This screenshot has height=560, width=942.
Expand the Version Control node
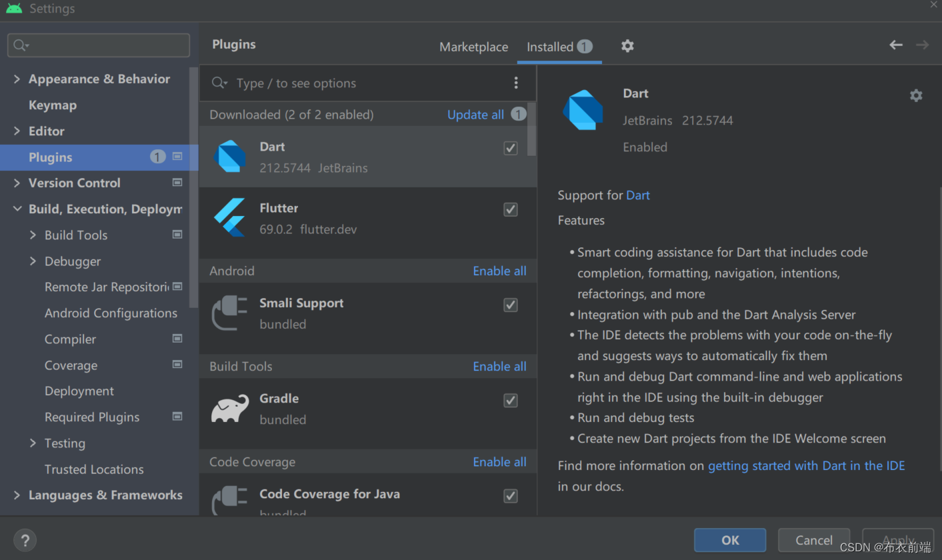pyautogui.click(x=17, y=183)
